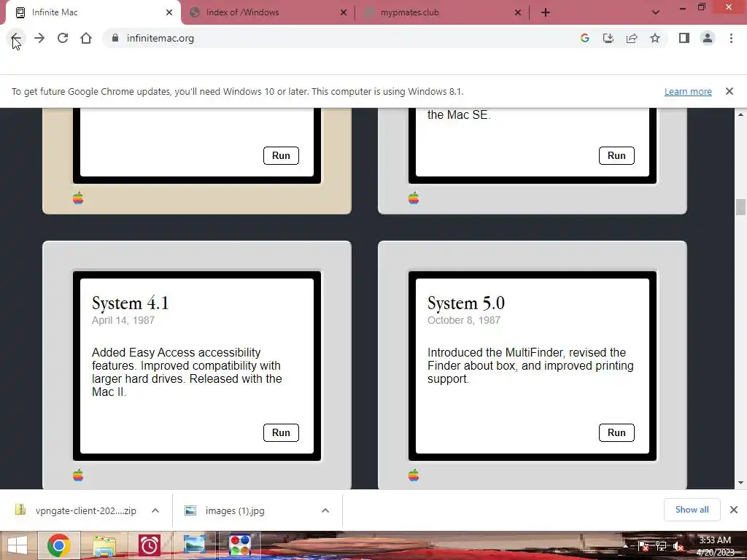This screenshot has height=560, width=747.
Task: Share this page using the share icon
Action: (632, 38)
